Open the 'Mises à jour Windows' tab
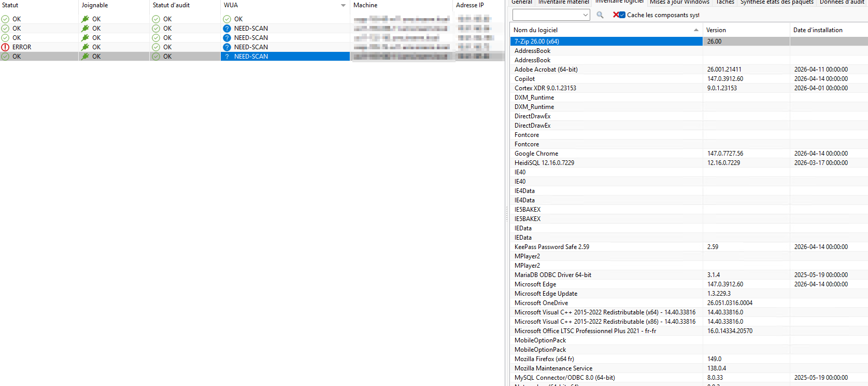 tap(679, 2)
